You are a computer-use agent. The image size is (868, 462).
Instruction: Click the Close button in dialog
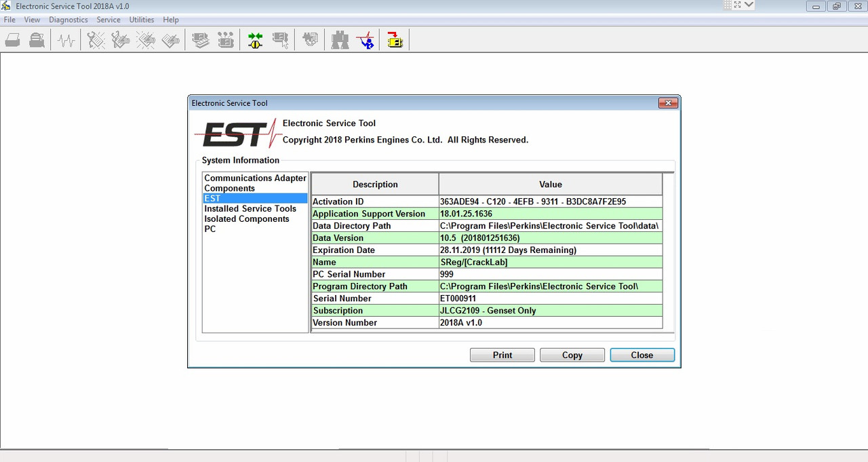click(x=642, y=355)
